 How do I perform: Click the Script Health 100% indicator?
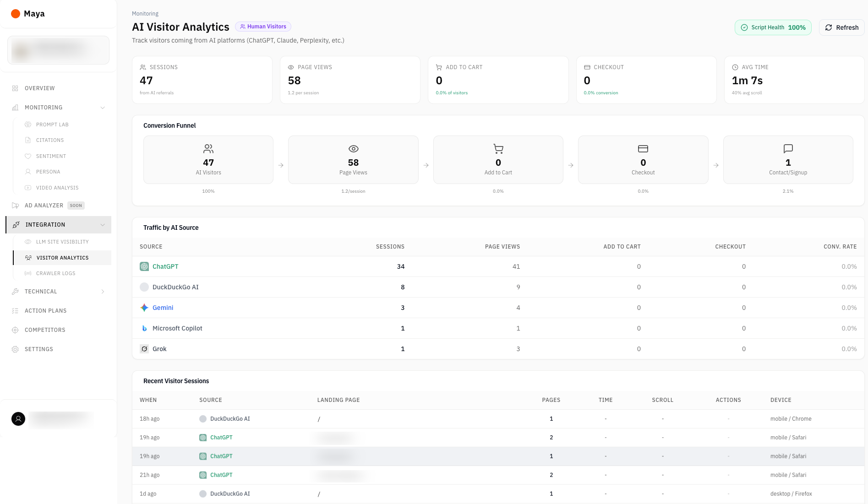[773, 27]
